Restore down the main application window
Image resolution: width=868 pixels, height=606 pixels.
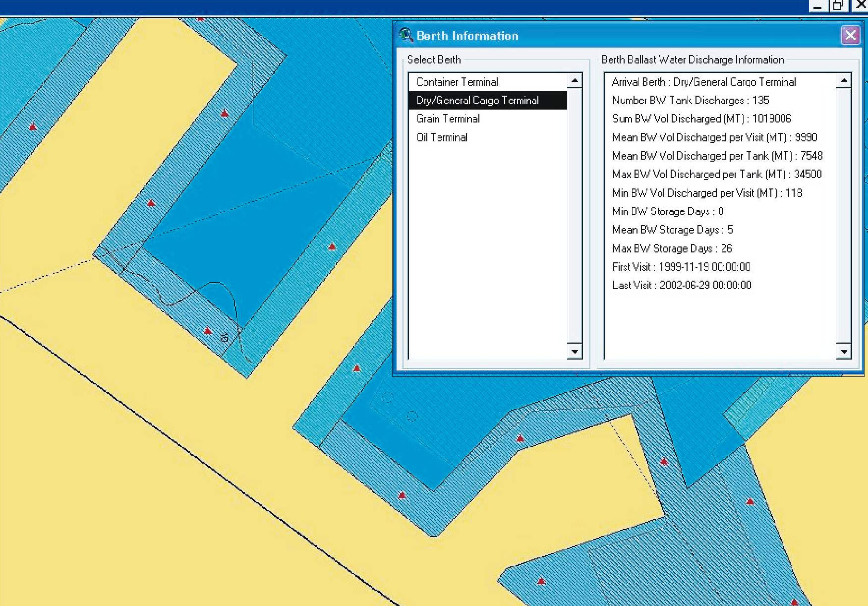(x=838, y=6)
